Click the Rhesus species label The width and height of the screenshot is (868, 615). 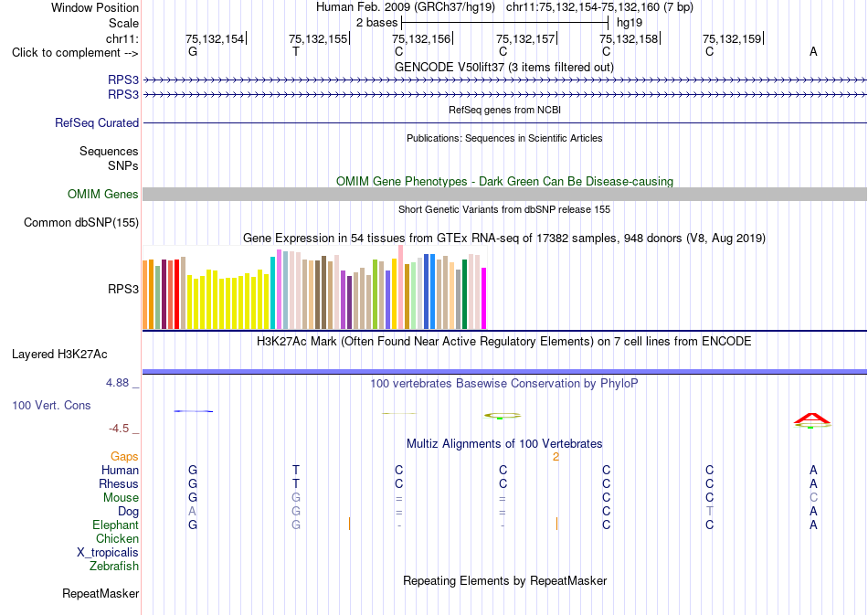[x=119, y=483]
